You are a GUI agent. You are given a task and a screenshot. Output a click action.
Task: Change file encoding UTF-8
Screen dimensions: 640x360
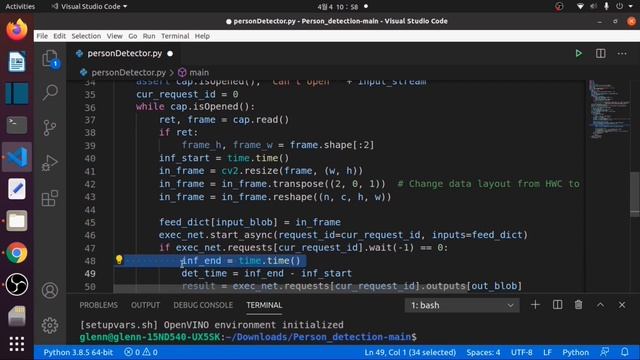521,352
